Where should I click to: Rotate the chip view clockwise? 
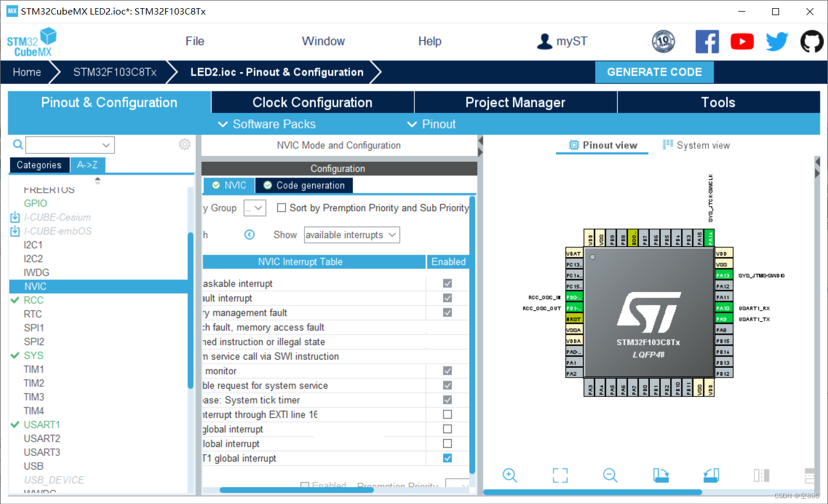tap(660, 475)
